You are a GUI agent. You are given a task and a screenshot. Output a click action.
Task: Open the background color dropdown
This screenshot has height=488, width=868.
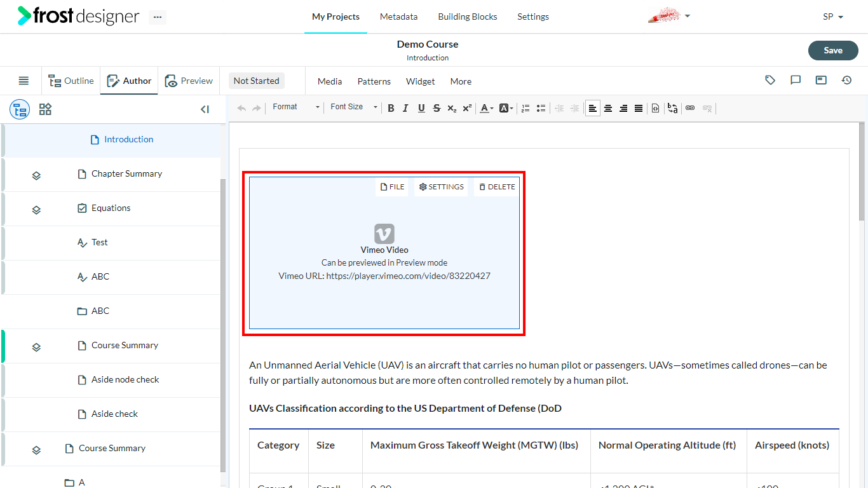(x=506, y=108)
